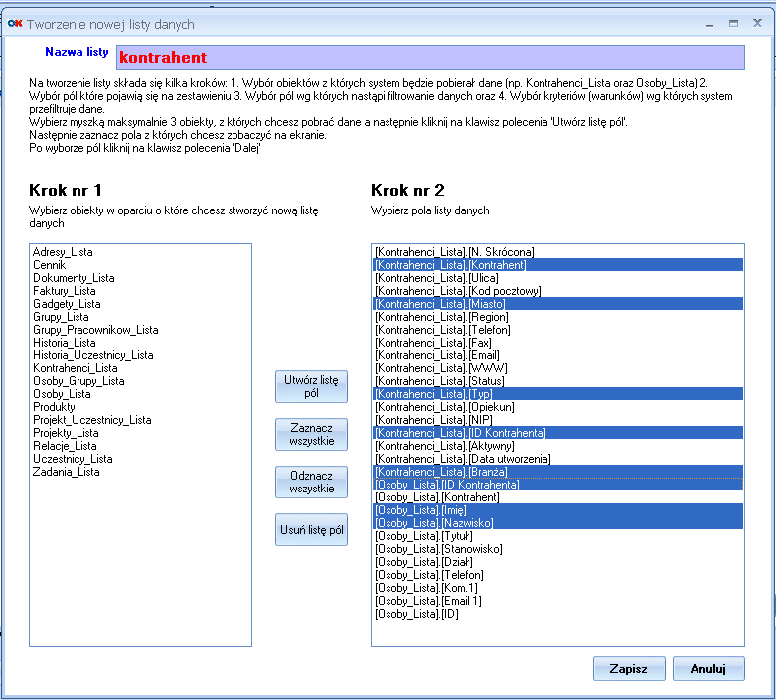Select field [Kontrahenci_Lista].[NIP]

coord(557,420)
